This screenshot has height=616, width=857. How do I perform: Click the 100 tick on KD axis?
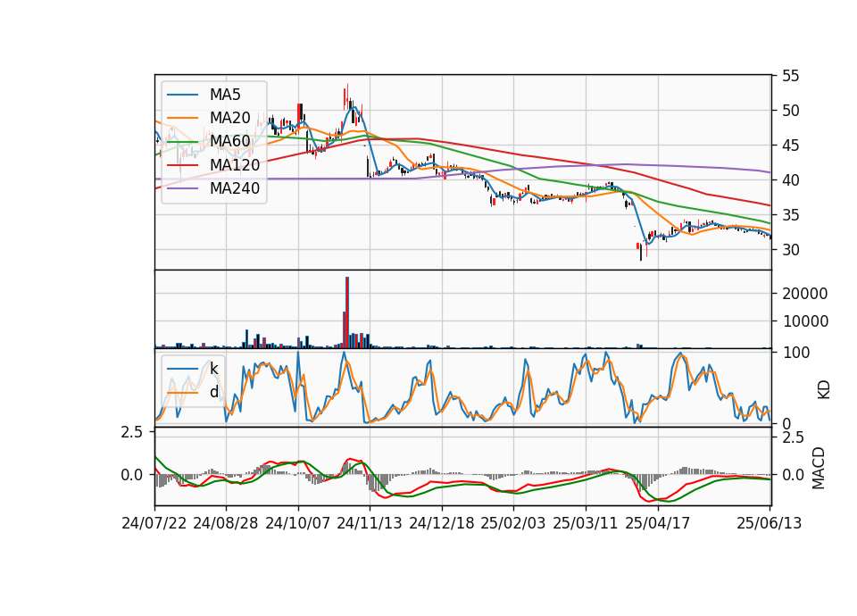(796, 353)
